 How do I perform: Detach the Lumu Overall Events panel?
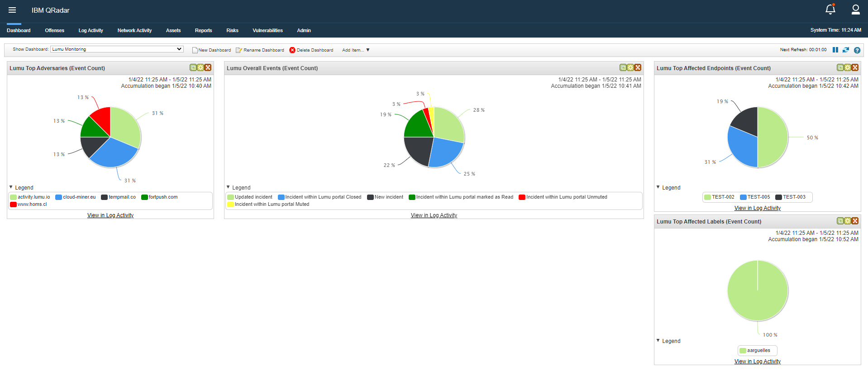tap(623, 67)
